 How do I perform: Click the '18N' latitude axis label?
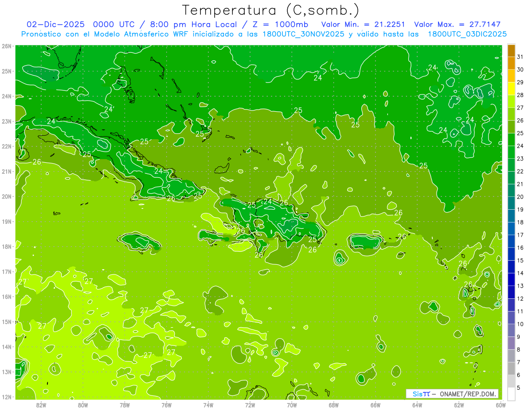tap(7, 247)
